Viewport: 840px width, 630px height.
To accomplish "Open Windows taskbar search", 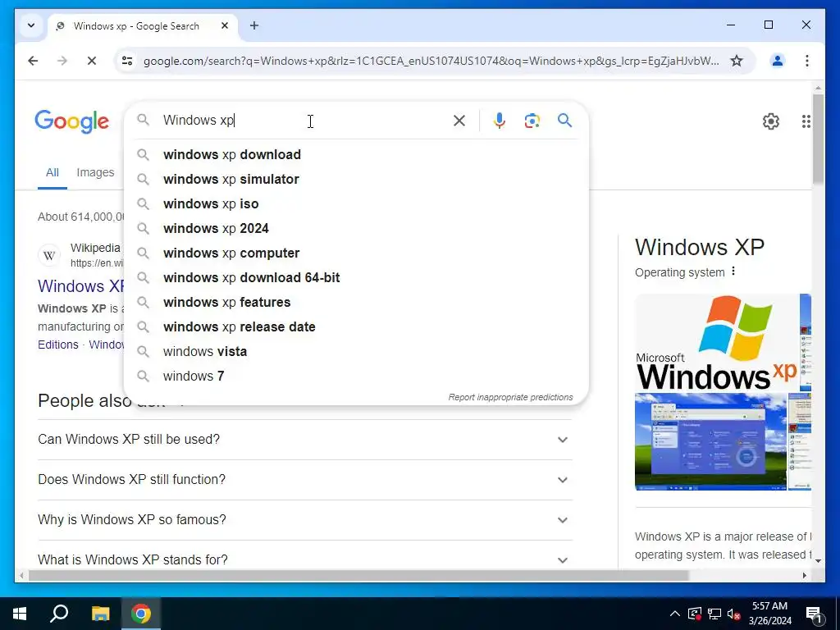I will (x=59, y=614).
